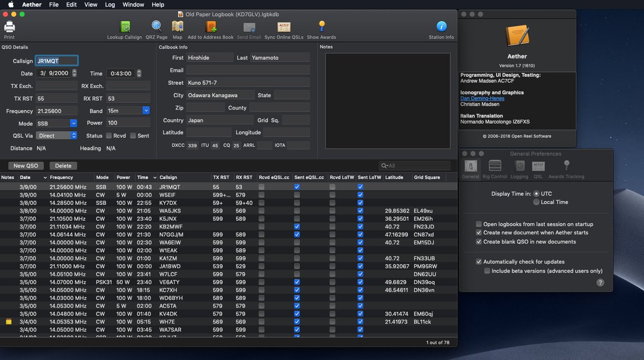Open Lookup Callsign tool

coord(125,27)
